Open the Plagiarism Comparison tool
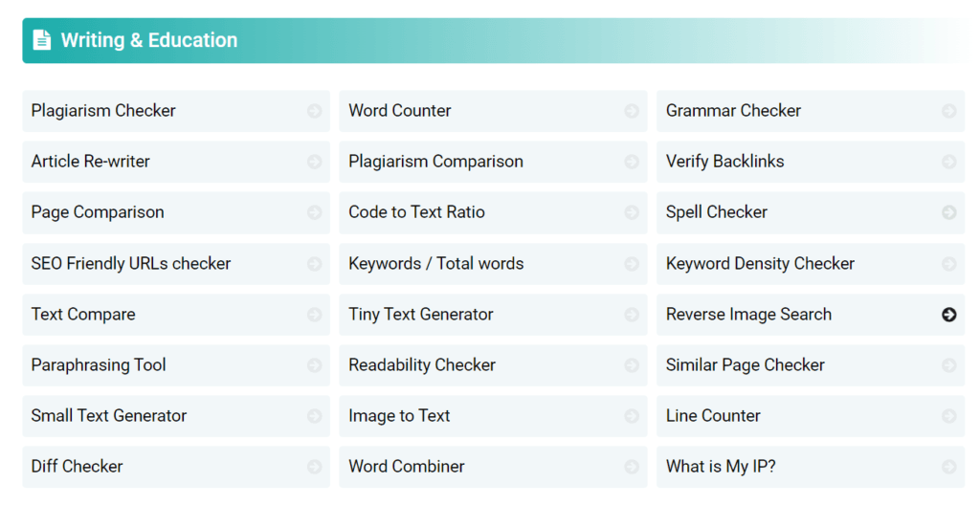This screenshot has width=980, height=505. (x=435, y=162)
